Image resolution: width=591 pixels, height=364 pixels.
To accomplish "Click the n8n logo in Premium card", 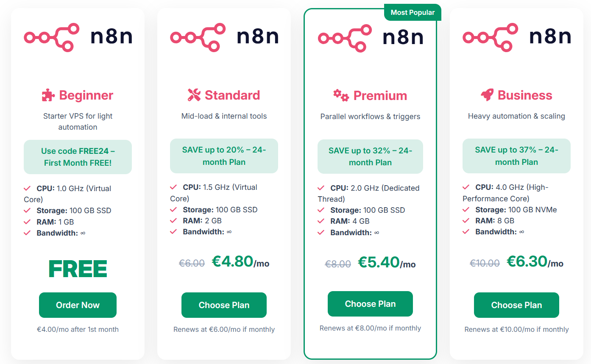I will click(371, 38).
